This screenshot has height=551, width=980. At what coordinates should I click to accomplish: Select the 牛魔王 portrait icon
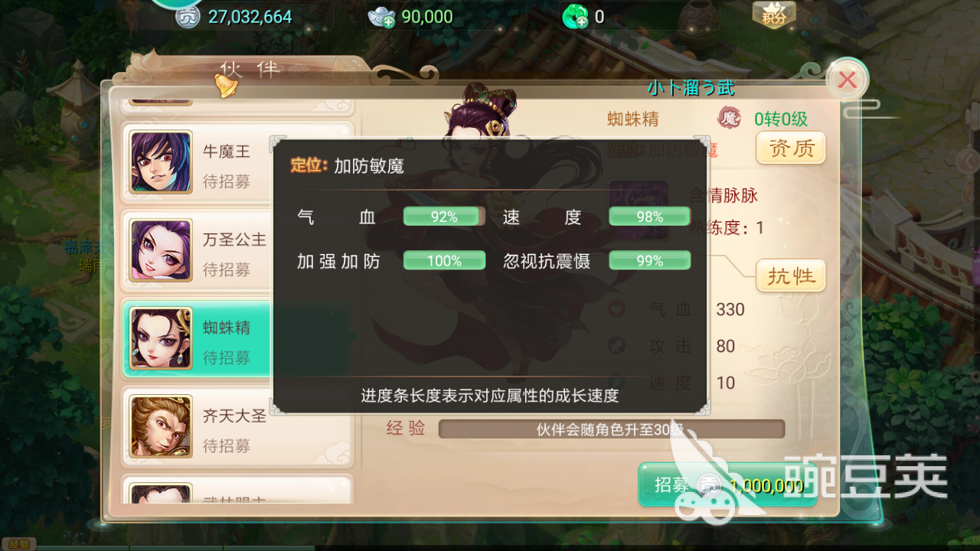point(161,161)
